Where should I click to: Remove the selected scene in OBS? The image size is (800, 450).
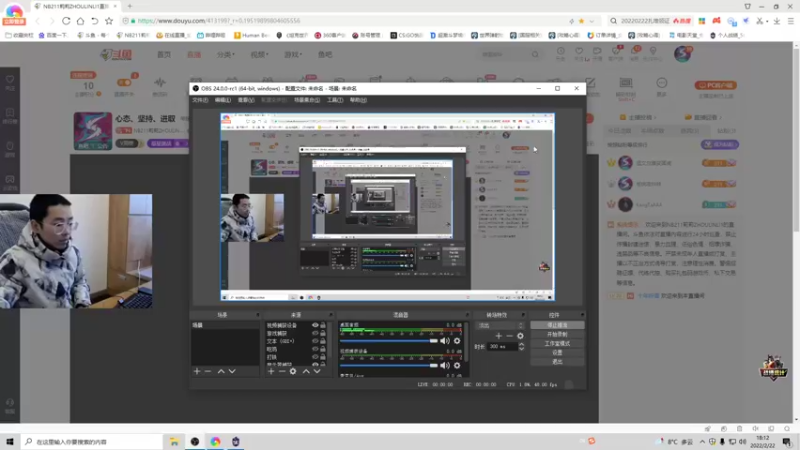[208, 371]
